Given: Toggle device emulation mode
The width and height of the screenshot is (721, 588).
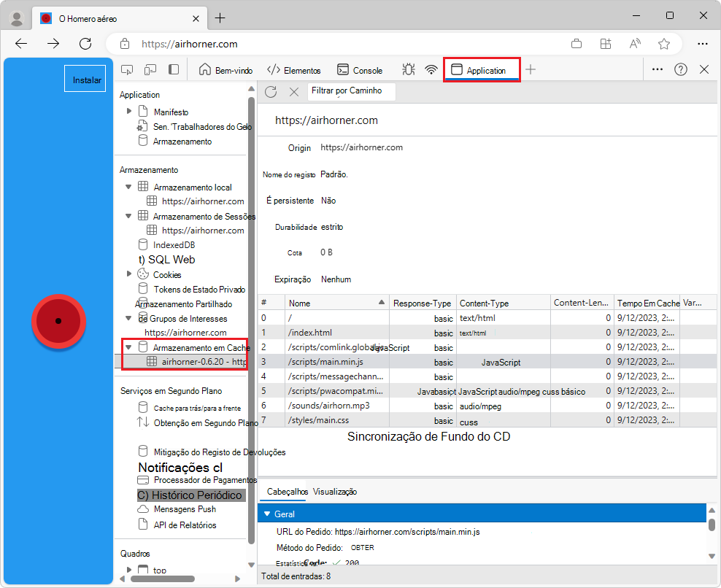Looking at the screenshot, I should (149, 69).
